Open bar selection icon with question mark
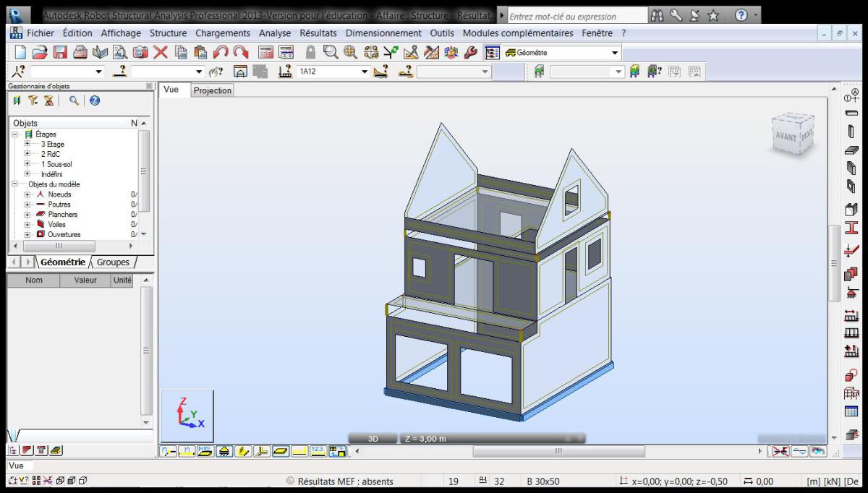 [122, 71]
